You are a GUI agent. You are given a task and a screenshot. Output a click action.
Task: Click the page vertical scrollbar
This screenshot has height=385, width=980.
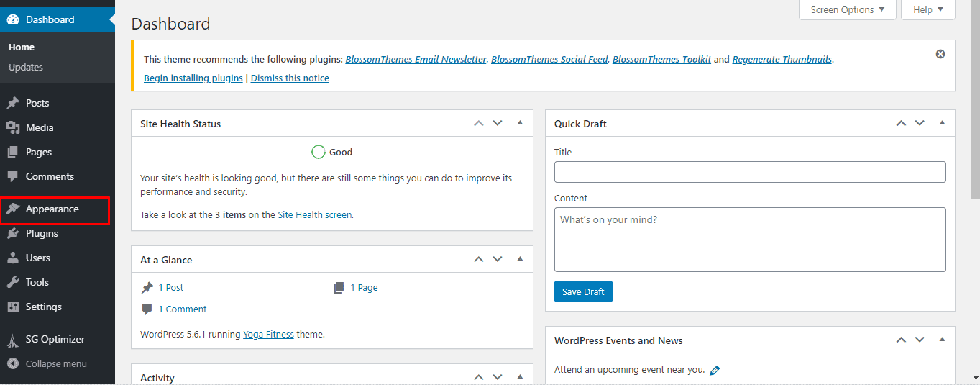pos(975,101)
